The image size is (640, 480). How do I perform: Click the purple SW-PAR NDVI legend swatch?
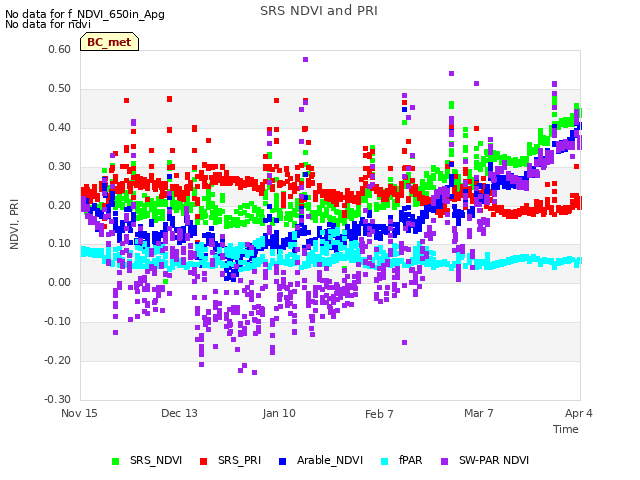(444, 461)
